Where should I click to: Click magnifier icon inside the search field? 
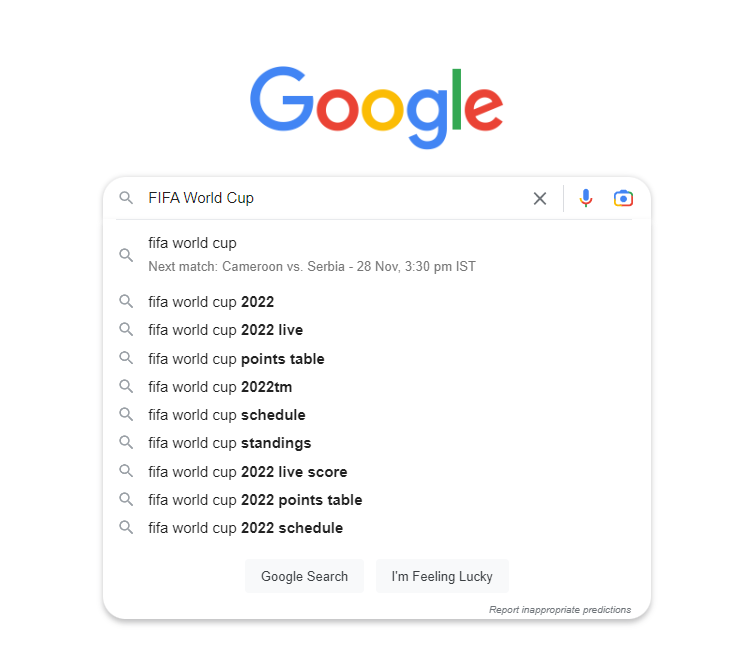click(126, 198)
